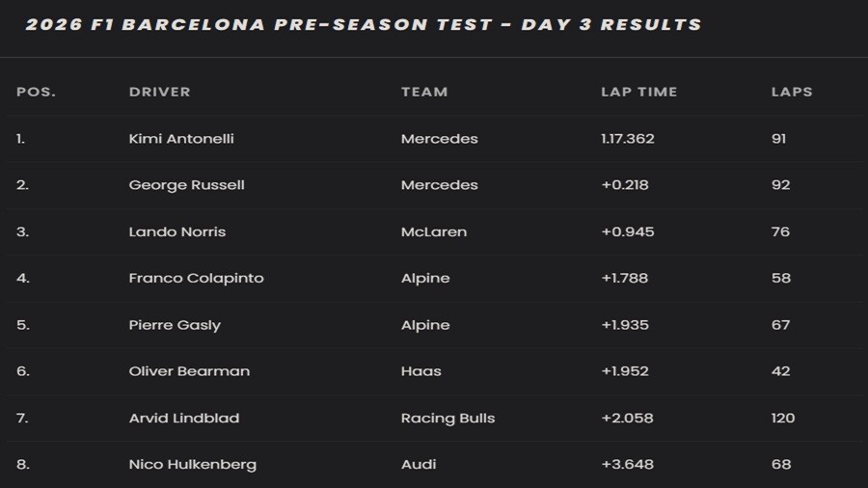Click the LAPS column header
This screenshot has width=868, height=488.
[x=792, y=92]
